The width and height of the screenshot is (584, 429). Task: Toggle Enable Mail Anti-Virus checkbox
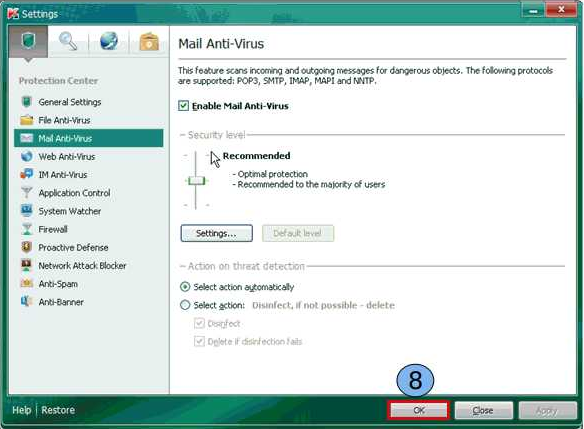pyautogui.click(x=183, y=106)
